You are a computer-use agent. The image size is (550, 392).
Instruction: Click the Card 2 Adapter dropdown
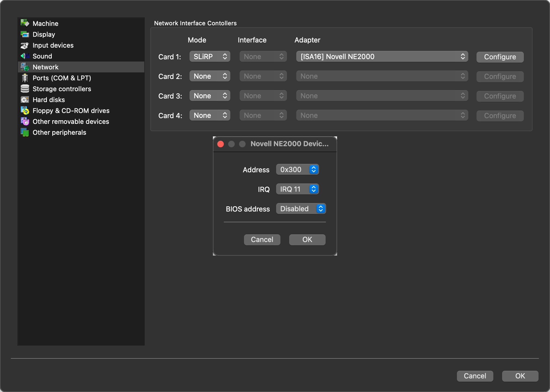click(382, 76)
